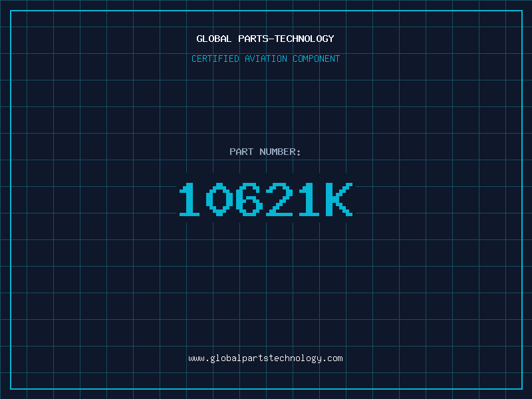
Task: Click the PART NUMBER: label
Action: 265,152
